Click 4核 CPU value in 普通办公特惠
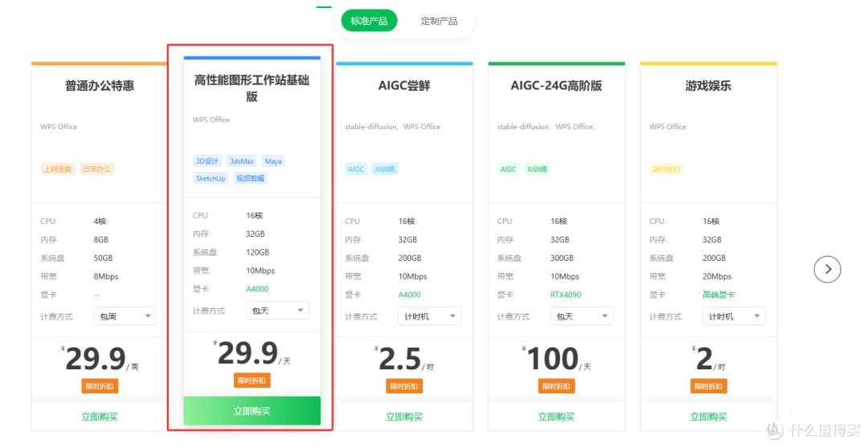 click(x=100, y=222)
